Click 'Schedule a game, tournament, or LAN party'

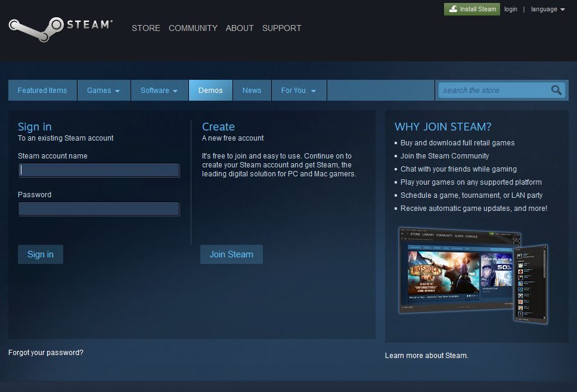471,195
